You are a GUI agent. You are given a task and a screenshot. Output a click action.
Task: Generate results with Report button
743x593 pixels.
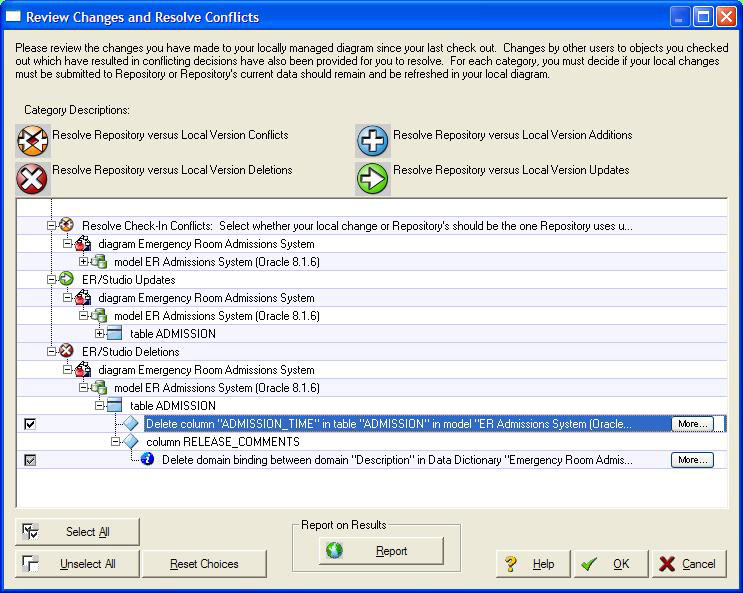[x=381, y=551]
